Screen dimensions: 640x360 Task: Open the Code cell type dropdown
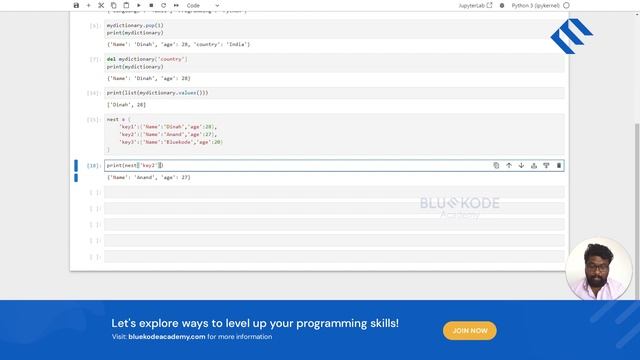(x=202, y=5)
